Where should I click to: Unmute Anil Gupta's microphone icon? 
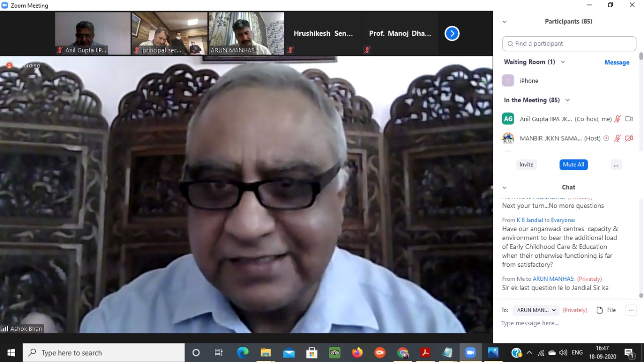[x=618, y=119]
